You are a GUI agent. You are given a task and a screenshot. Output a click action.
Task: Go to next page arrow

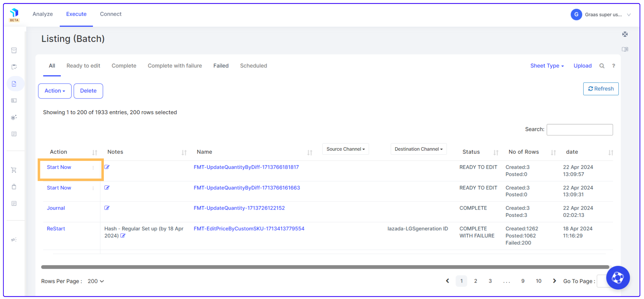point(555,281)
